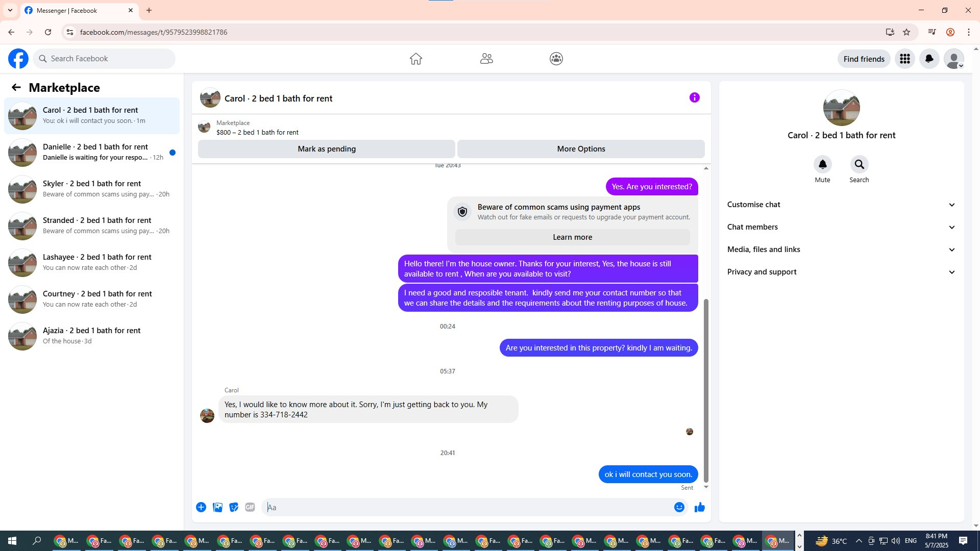The height and width of the screenshot is (551, 980).
Task: Select Skyler's rental conversation
Action: tap(92, 189)
